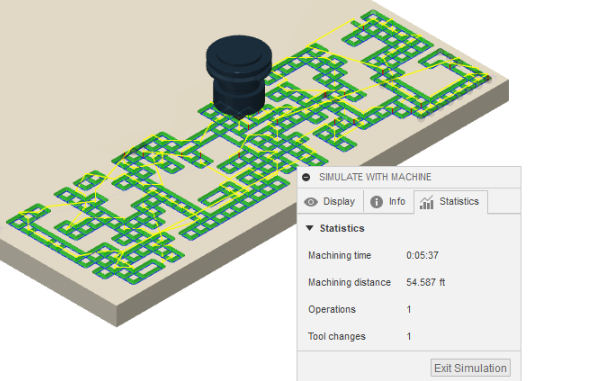Screen dimensions: 595x381
Task: Collapse the Statistics section triangle
Action: click(x=310, y=228)
